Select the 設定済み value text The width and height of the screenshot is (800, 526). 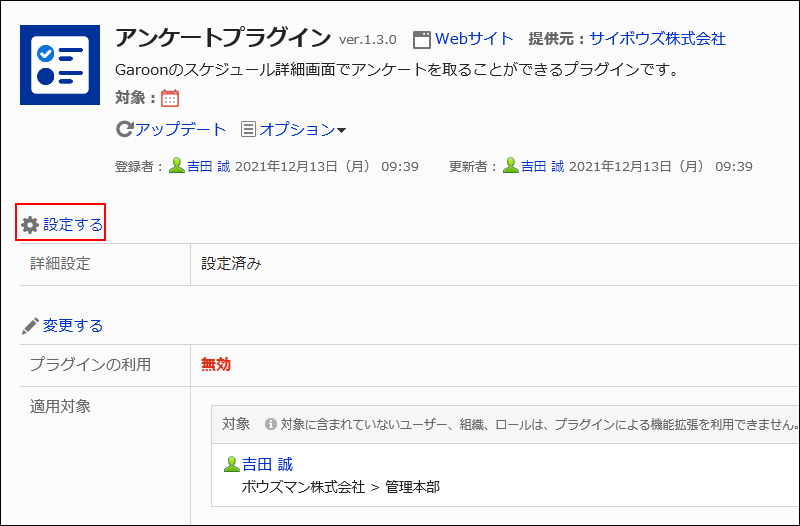(x=231, y=263)
